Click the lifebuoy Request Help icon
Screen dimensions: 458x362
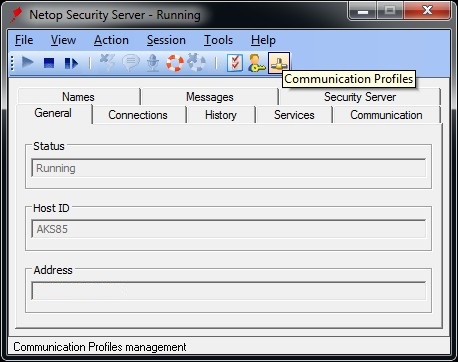(x=175, y=63)
